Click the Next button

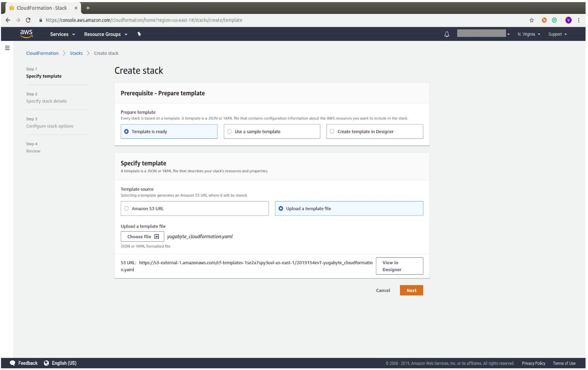click(411, 290)
